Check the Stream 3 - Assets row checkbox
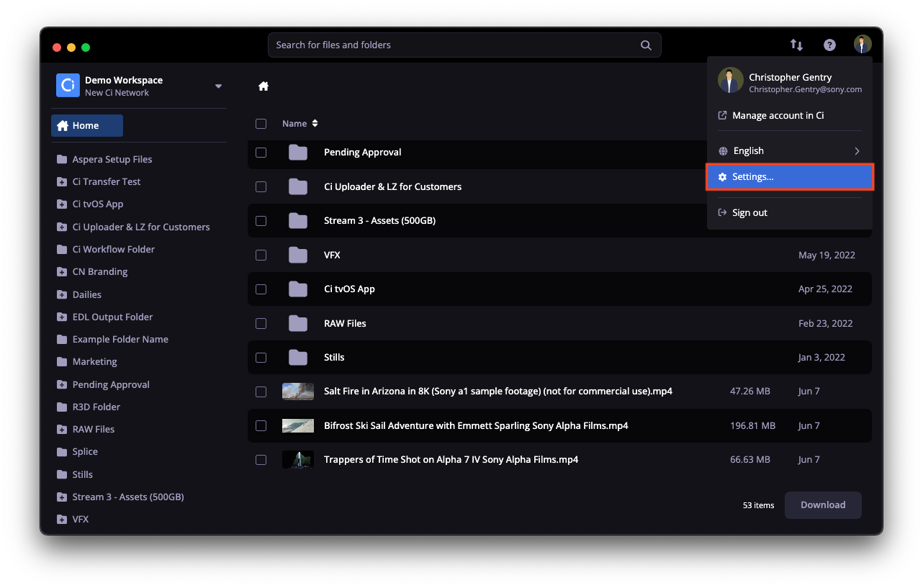The width and height of the screenshot is (923, 588). [261, 220]
